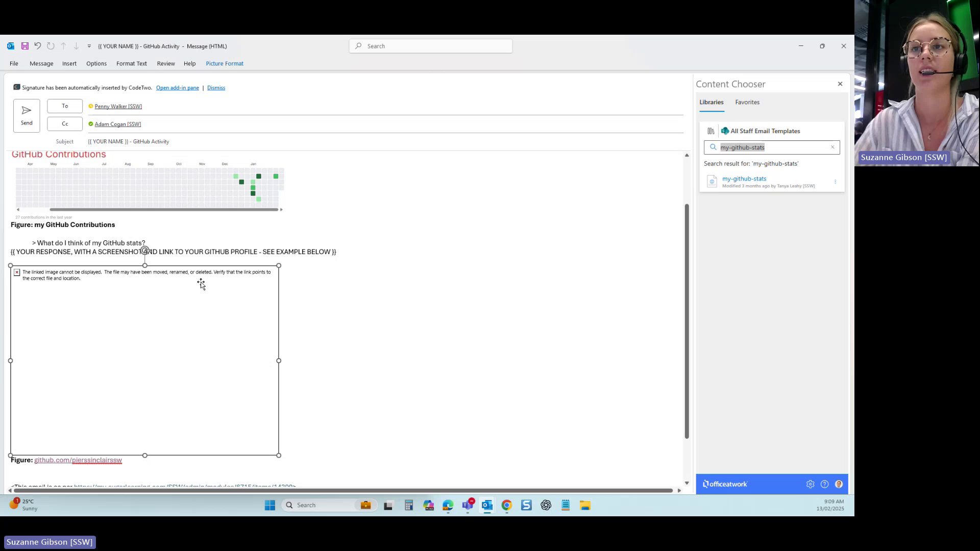
Task: Click the scroll-down arrow on the message scrollbar
Action: [x=687, y=483]
